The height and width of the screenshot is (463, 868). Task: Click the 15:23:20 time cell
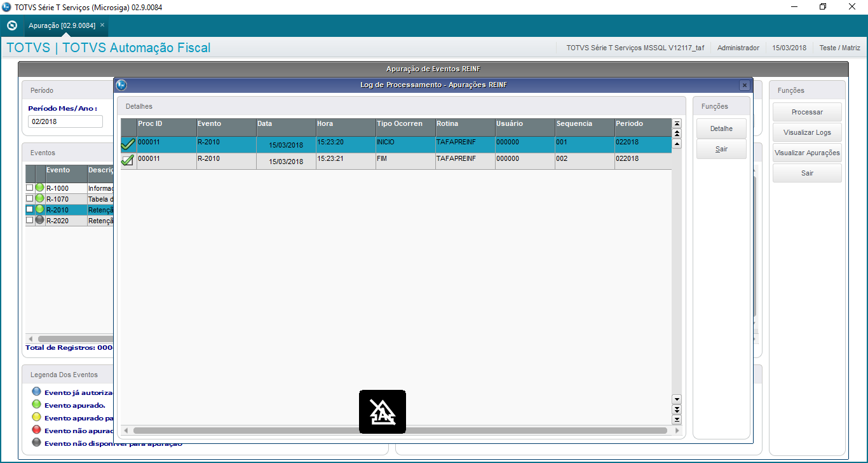point(345,144)
